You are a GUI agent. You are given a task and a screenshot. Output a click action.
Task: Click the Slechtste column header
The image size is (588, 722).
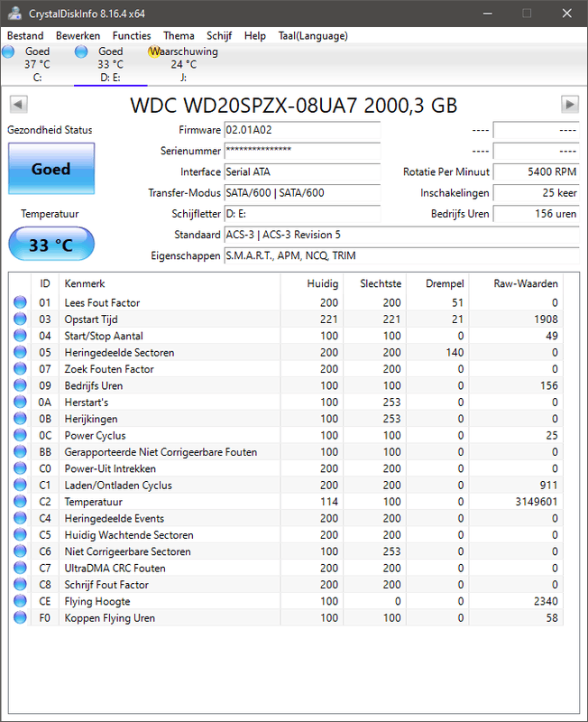374,283
